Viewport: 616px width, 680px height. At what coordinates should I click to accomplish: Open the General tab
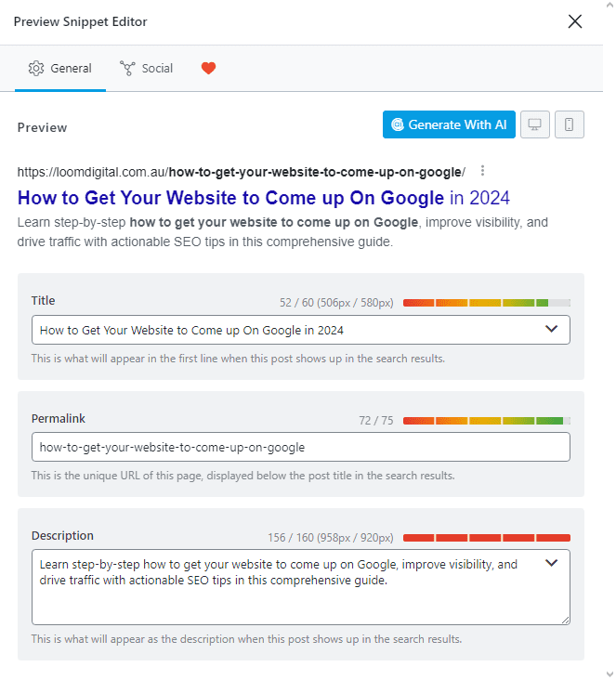coord(60,68)
